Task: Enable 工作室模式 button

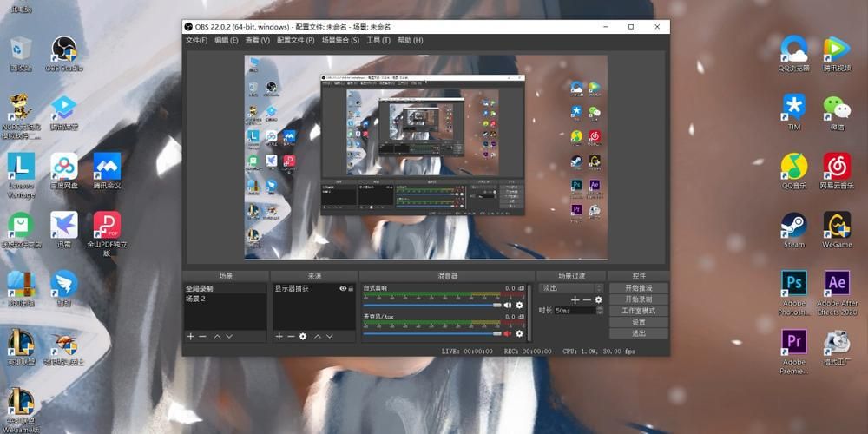Action: [639, 311]
